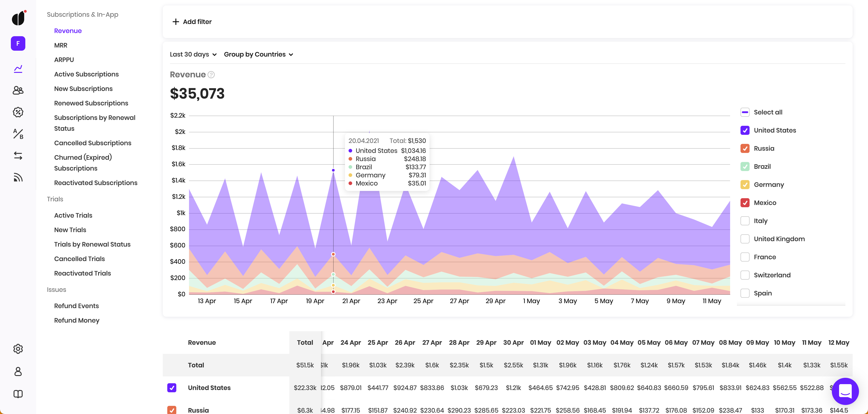868x414 pixels.
Task: Open the account person icon
Action: 18,371
